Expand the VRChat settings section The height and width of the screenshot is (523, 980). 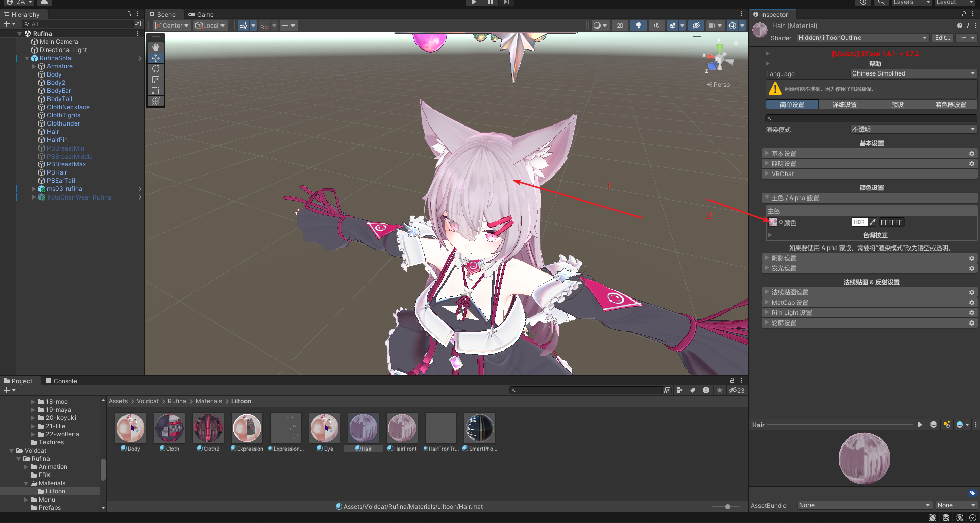tap(783, 174)
